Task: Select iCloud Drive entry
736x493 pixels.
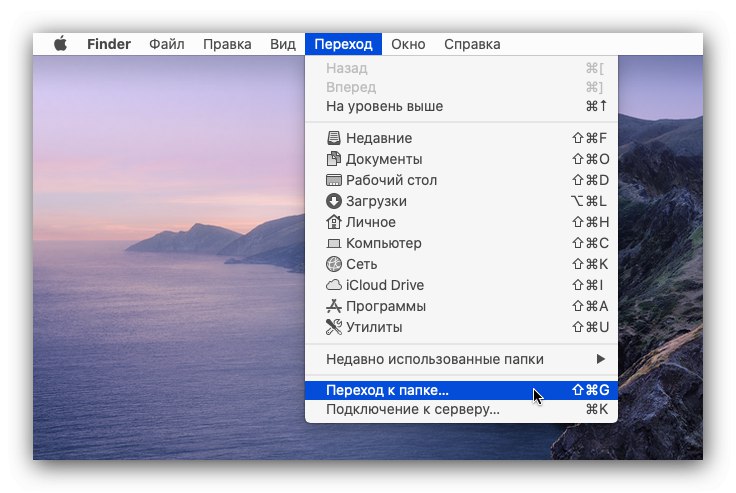Action: click(x=461, y=285)
